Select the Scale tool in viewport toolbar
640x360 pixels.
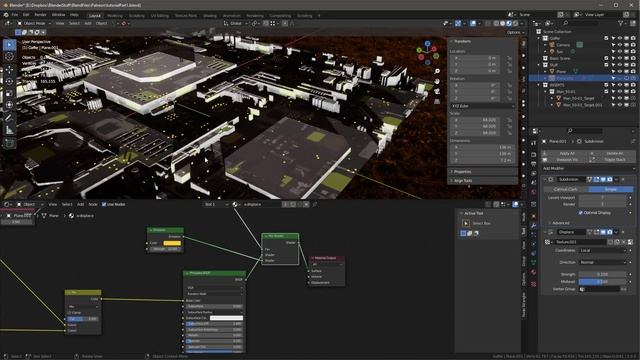(x=9, y=93)
